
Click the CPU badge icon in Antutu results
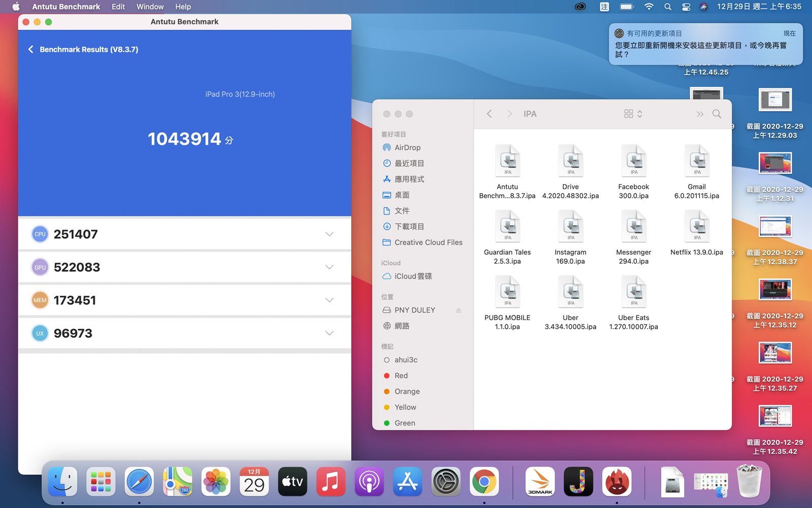click(x=40, y=234)
